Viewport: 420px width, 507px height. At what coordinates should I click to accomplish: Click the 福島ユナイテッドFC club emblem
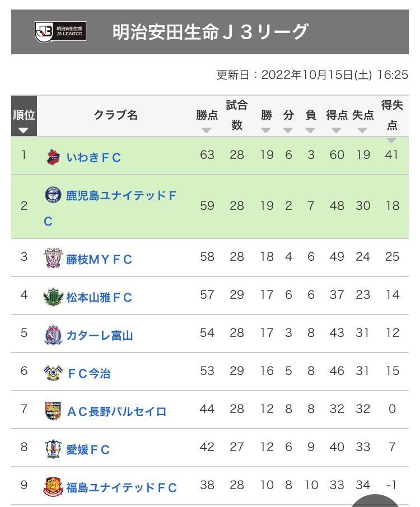[53, 487]
